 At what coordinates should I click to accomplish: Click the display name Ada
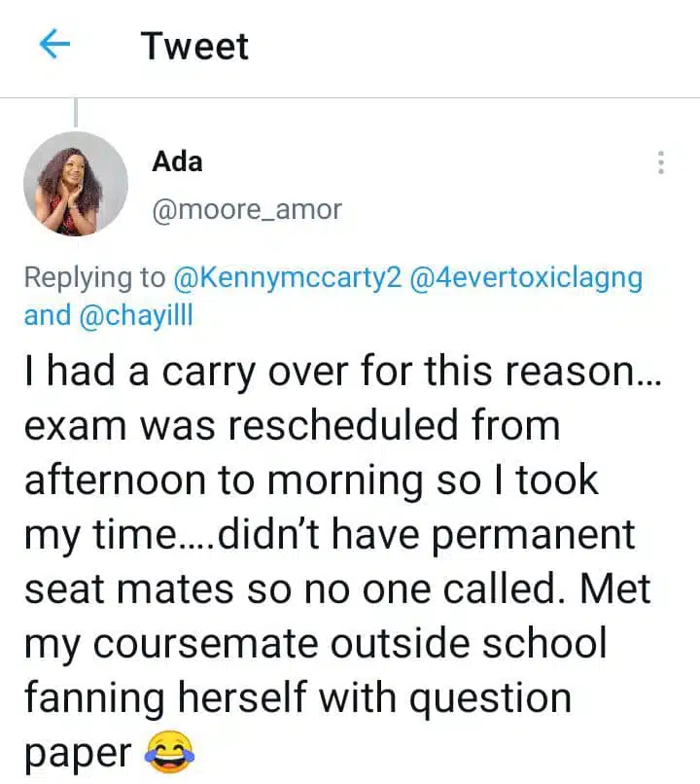[x=178, y=160]
